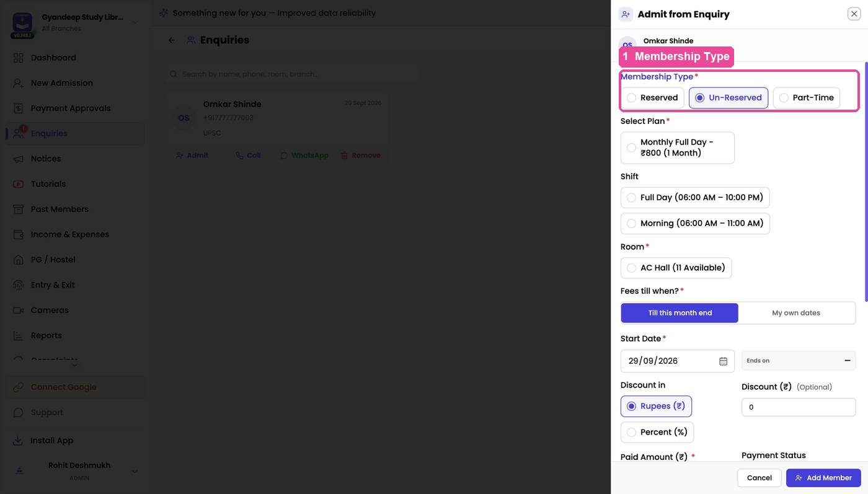Click the Entry & Exit fingerprint icon

pyautogui.click(x=19, y=285)
